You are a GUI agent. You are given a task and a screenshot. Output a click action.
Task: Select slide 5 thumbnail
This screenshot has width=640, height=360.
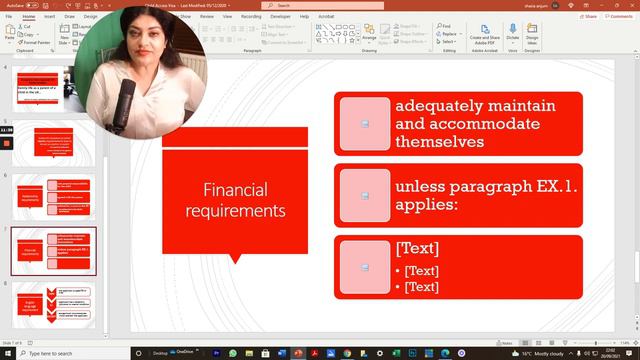click(x=53, y=143)
